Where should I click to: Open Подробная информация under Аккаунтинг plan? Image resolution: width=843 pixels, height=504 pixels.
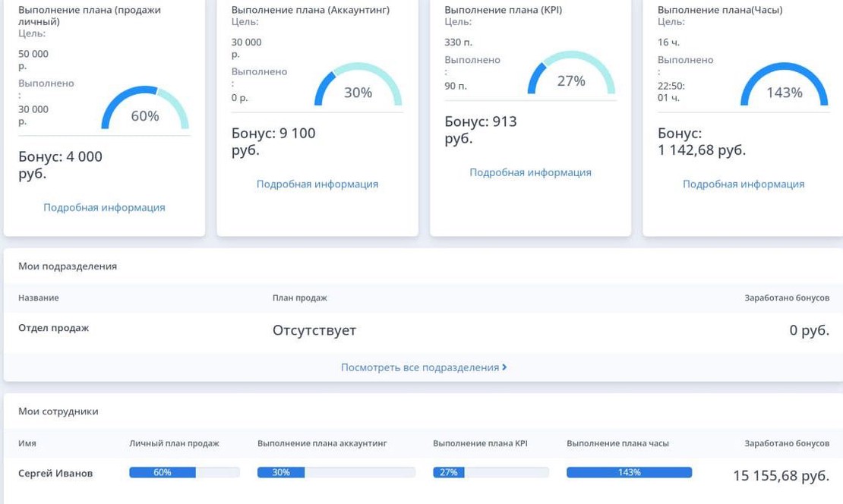coord(317,184)
